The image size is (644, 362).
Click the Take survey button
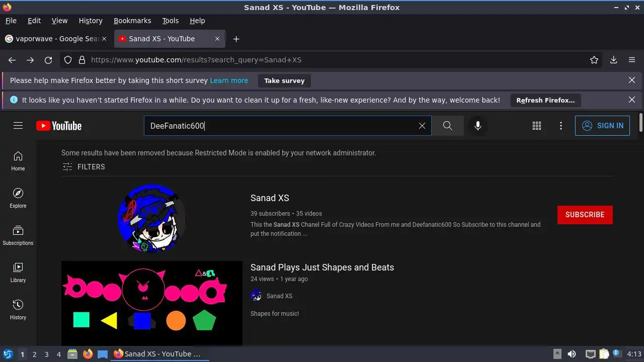coord(284,80)
